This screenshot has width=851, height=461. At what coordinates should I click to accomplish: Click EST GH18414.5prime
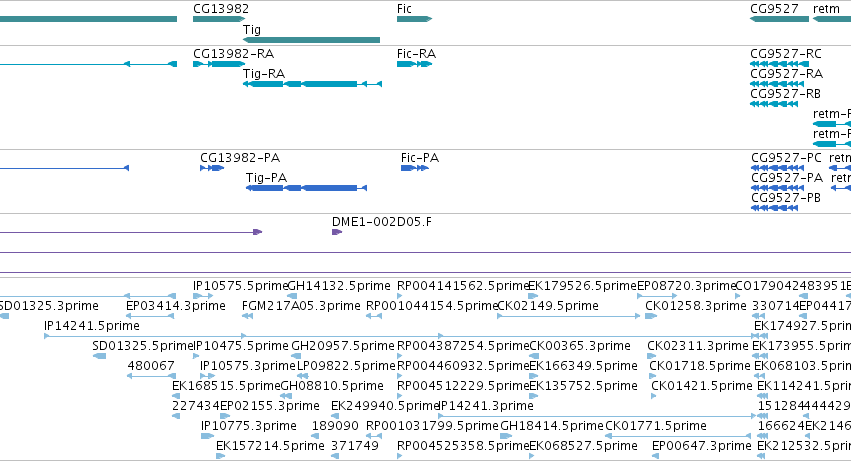552,427
